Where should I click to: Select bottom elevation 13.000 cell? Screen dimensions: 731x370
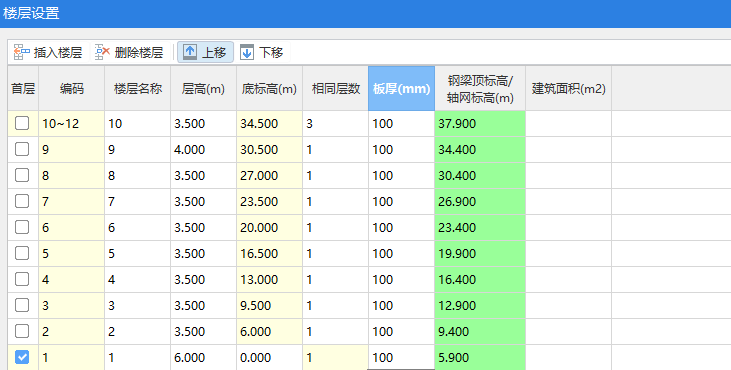tap(269, 280)
